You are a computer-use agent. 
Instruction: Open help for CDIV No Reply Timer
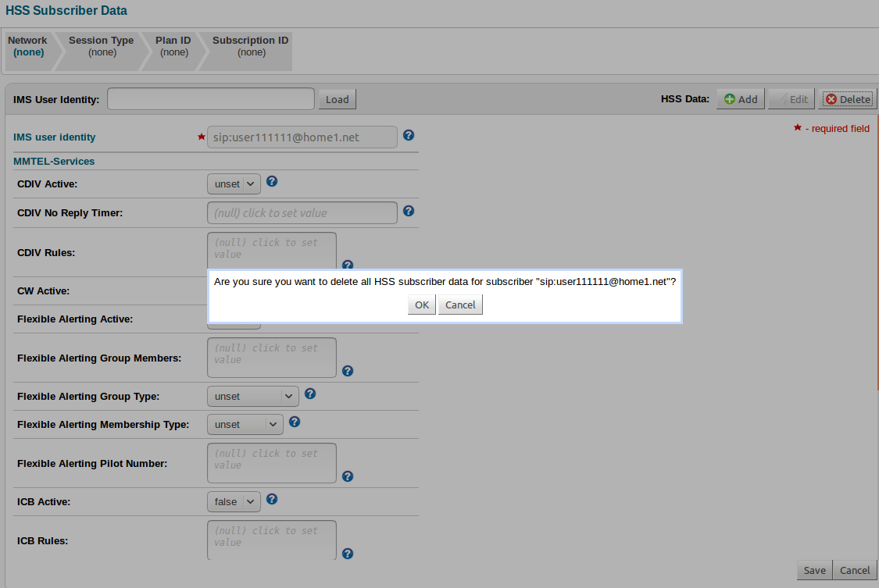(408, 210)
